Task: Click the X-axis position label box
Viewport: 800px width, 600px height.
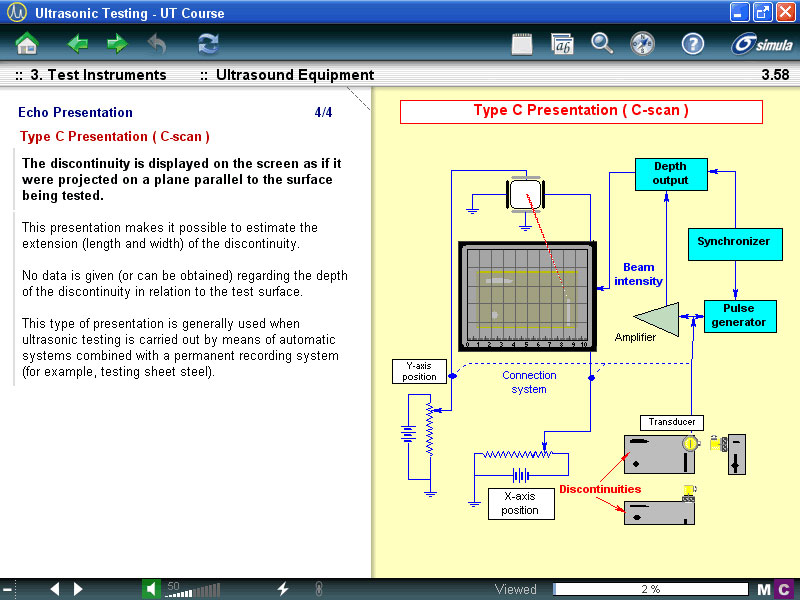Action: [521, 504]
